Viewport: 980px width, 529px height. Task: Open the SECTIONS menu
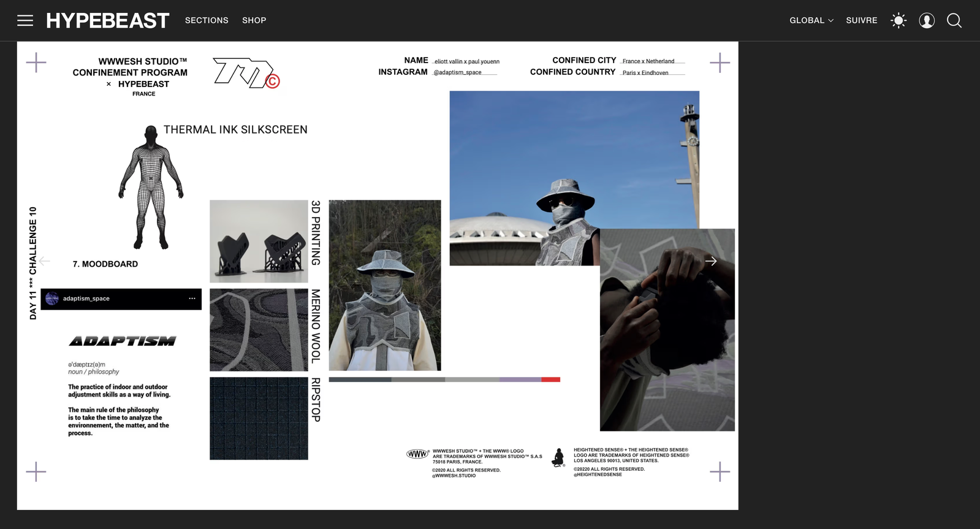207,20
